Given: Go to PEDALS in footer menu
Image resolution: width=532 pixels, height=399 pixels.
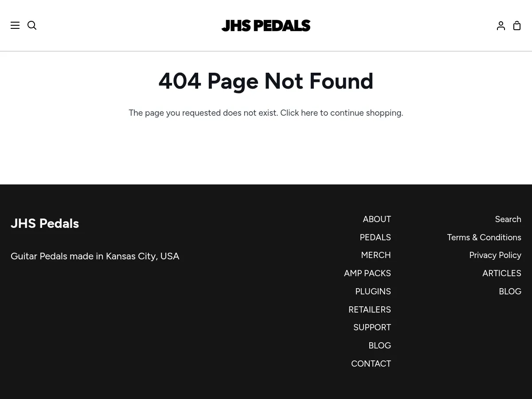Looking at the screenshot, I should (375, 238).
